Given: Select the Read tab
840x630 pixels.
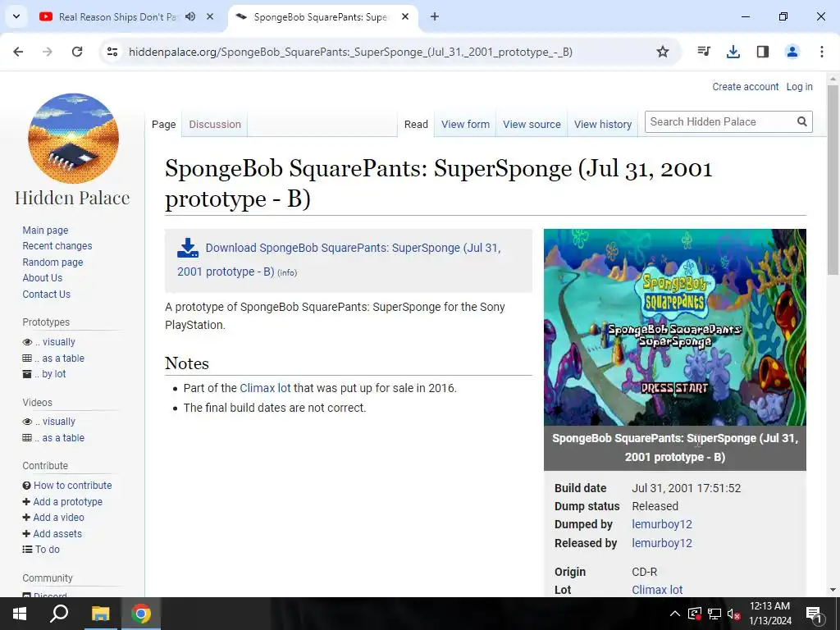Looking at the screenshot, I should [416, 125].
